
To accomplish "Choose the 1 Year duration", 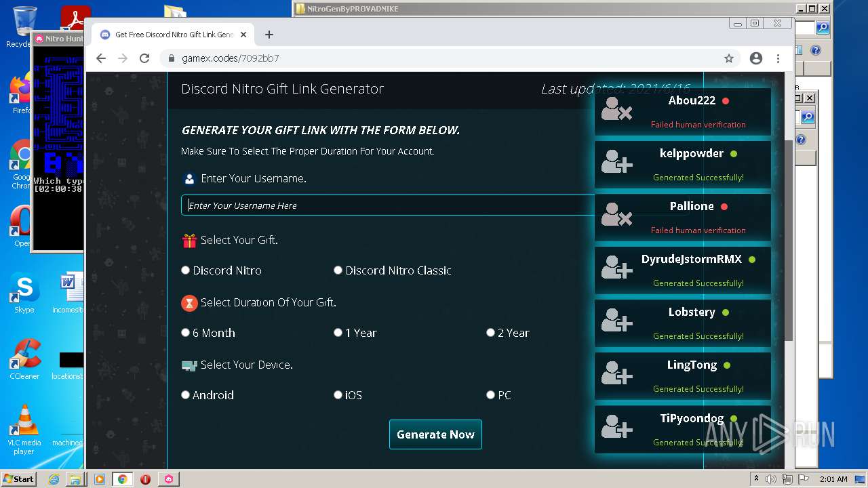I will tap(338, 333).
